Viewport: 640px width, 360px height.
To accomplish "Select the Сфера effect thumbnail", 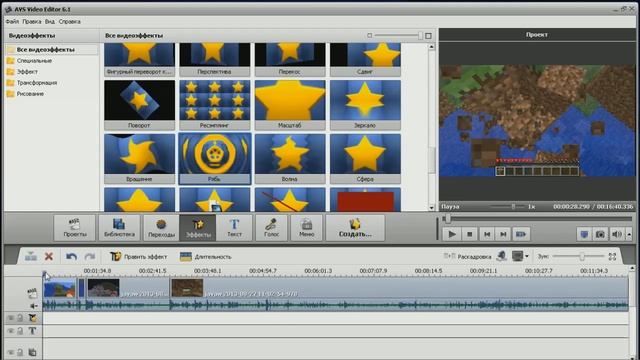I will click(x=365, y=158).
